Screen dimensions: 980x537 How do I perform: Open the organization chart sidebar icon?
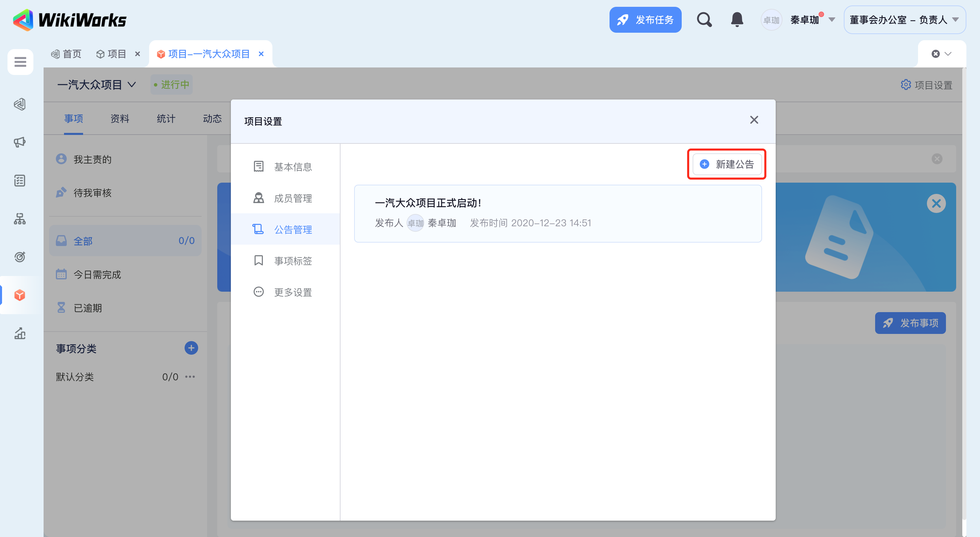[x=20, y=219]
